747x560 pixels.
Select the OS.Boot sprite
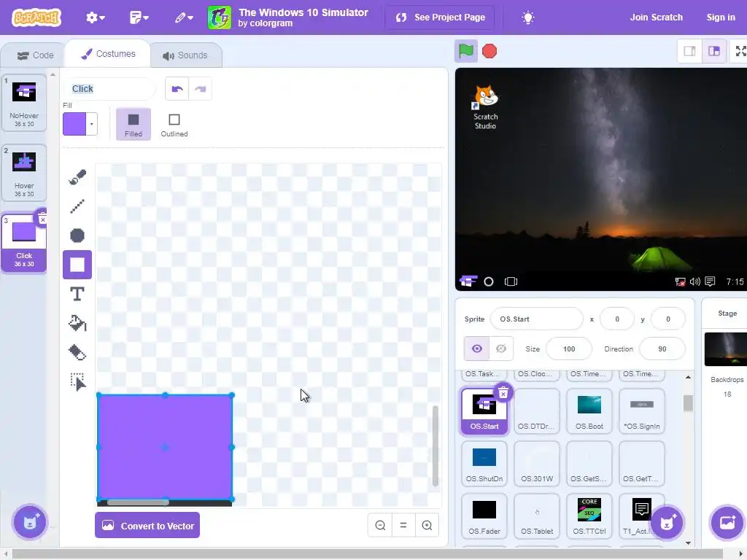[589, 411]
